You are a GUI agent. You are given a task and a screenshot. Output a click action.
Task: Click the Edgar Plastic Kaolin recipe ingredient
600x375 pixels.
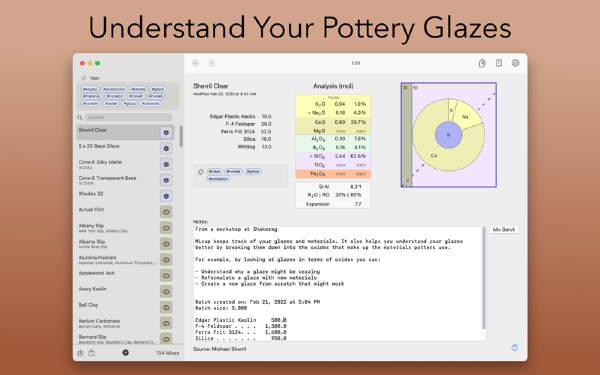coord(240,116)
